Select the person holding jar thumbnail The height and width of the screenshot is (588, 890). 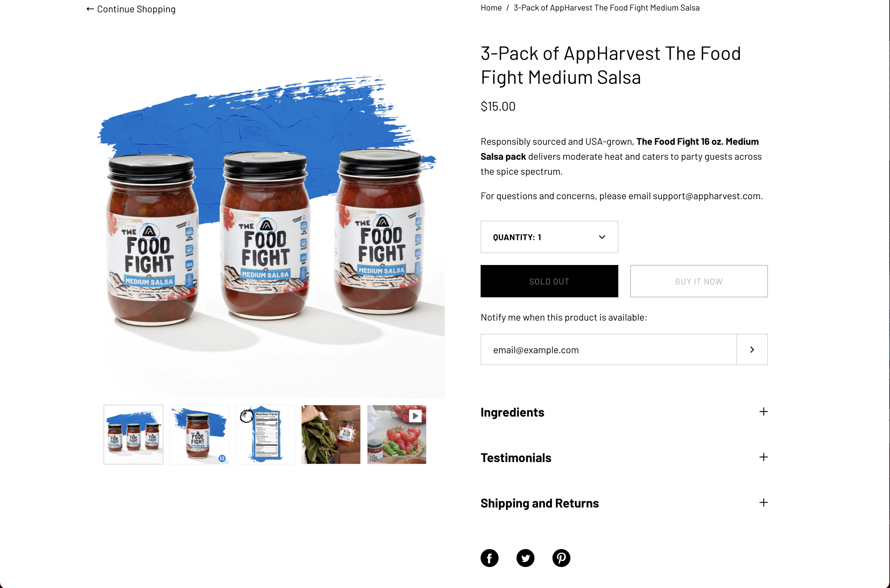coord(331,434)
